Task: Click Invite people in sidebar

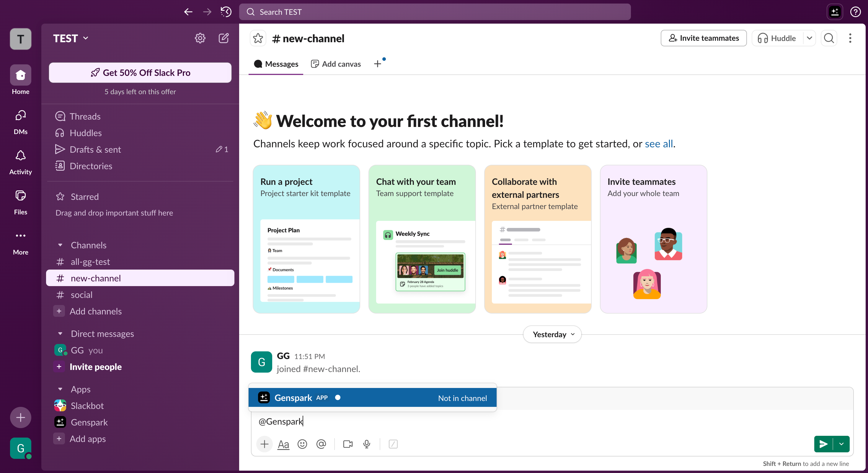Action: coord(140,366)
